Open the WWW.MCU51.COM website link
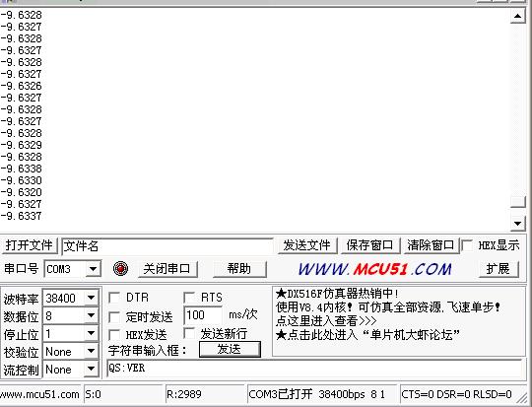This screenshot has width=532, height=407. coord(375,269)
